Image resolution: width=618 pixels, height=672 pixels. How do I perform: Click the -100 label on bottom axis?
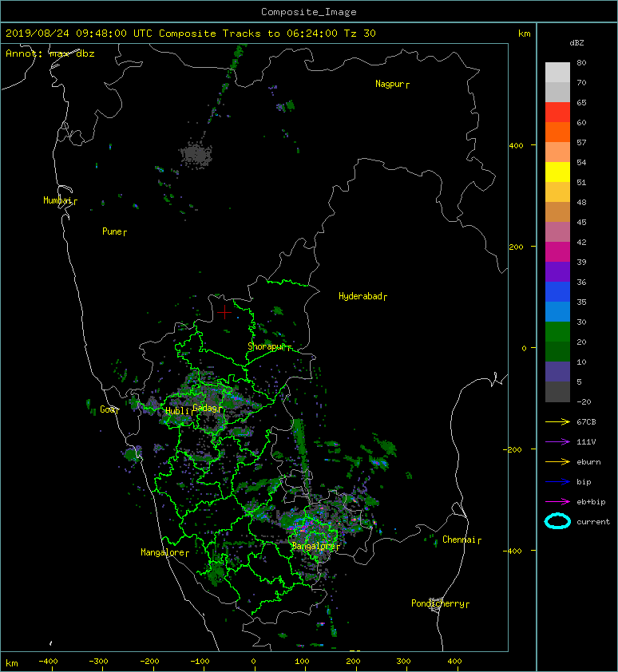200,662
